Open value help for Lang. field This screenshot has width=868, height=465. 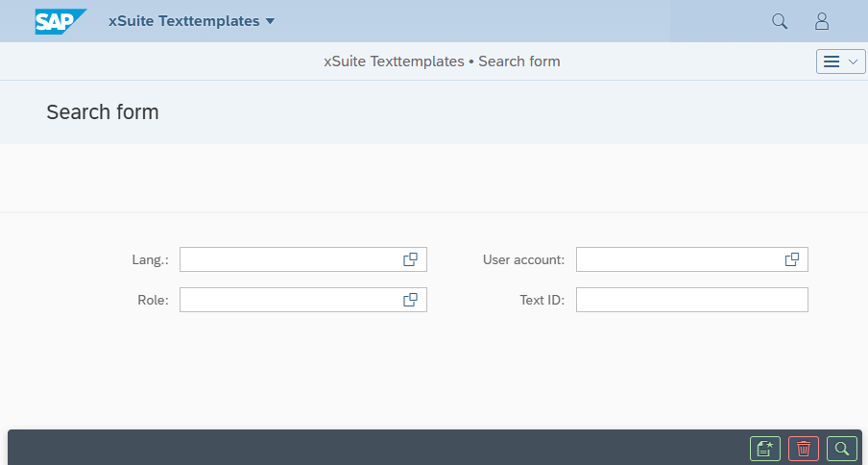(410, 259)
